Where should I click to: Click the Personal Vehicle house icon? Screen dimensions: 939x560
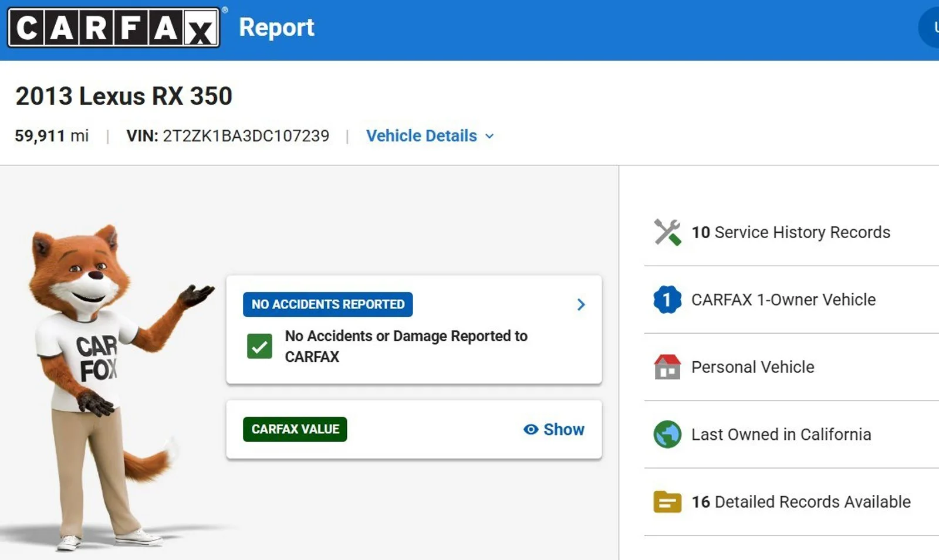(x=667, y=367)
